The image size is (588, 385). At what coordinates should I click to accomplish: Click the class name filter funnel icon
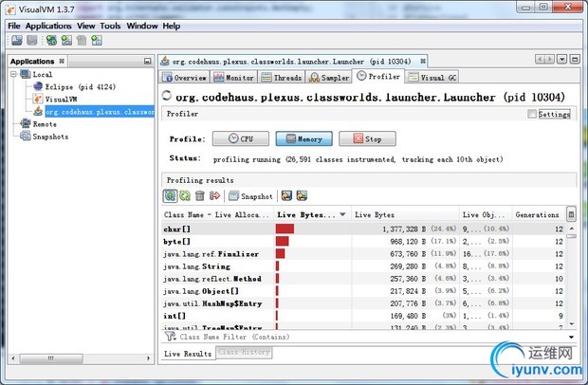pos(170,337)
